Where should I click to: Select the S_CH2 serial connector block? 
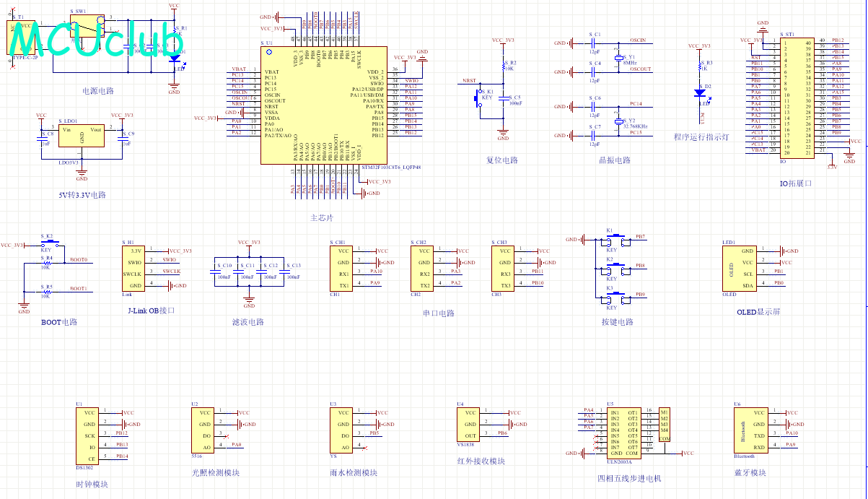(421, 268)
